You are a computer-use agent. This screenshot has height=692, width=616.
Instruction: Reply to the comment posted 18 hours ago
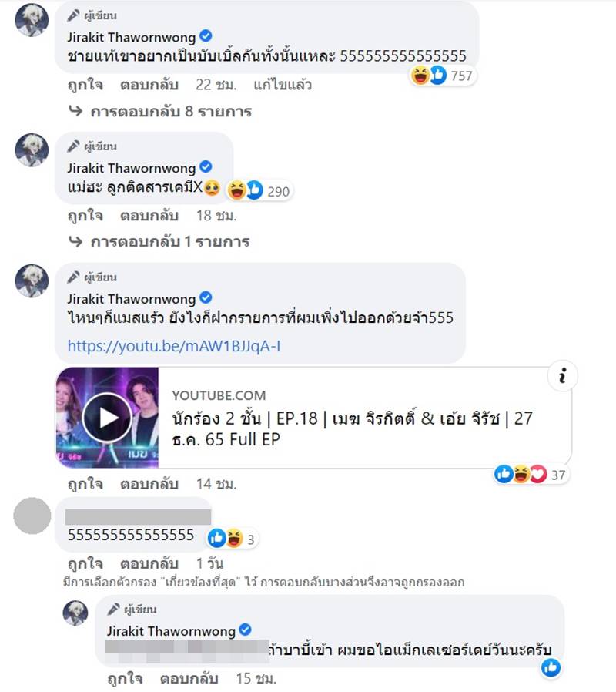tap(149, 215)
